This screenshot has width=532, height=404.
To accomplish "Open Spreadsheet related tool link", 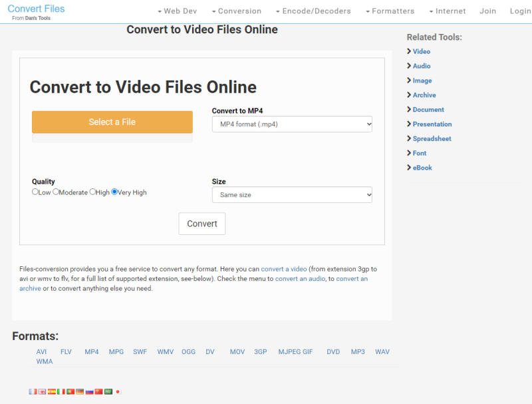I will pos(432,139).
